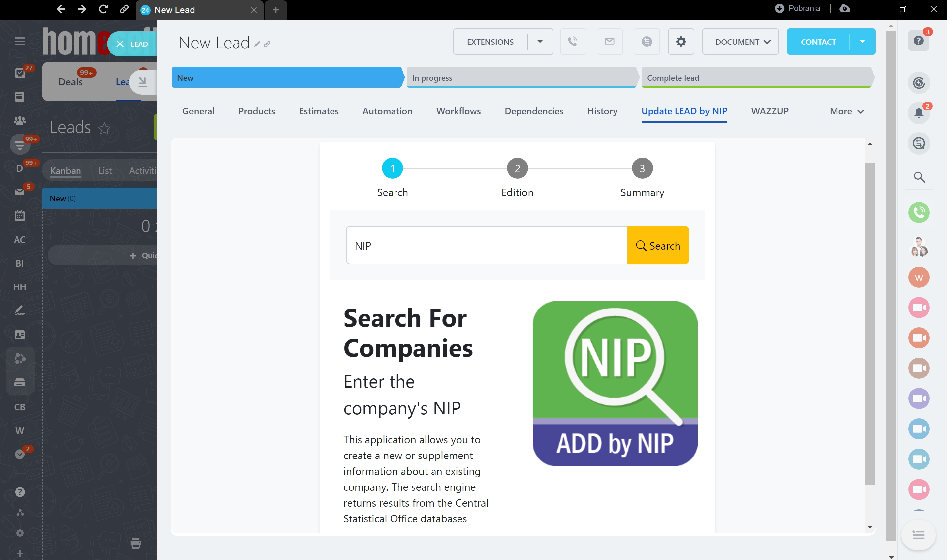Open the More tabs menu

pos(846,111)
